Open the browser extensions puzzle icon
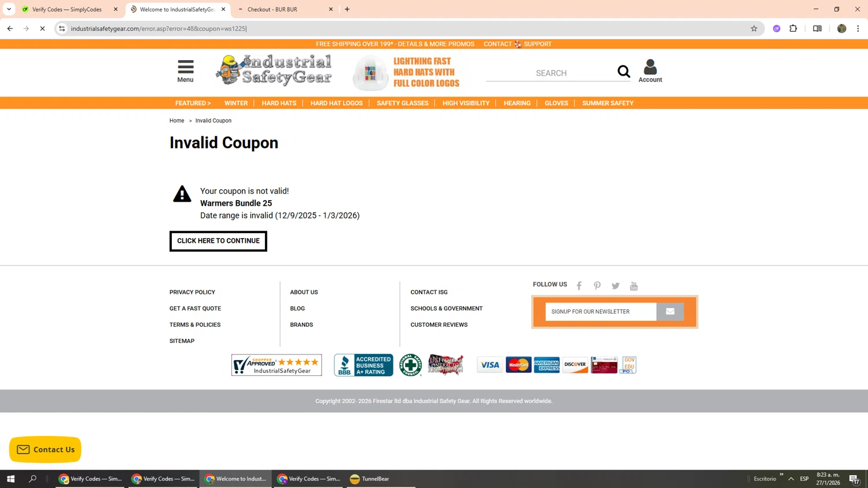 coord(793,28)
